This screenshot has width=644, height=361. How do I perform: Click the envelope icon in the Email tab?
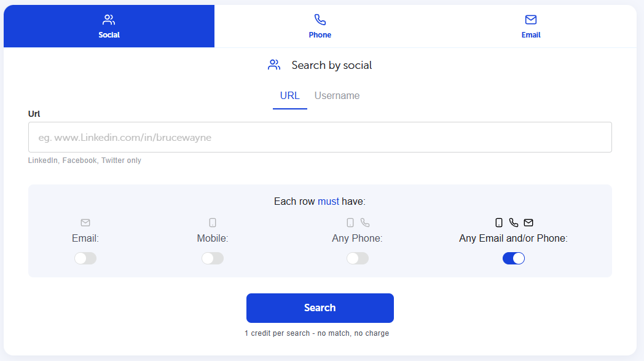tap(531, 19)
